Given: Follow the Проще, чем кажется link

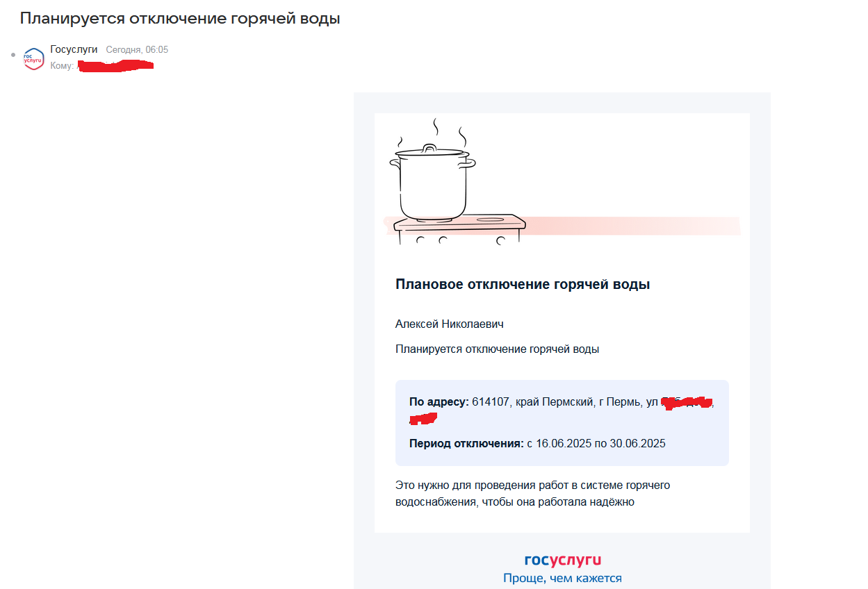Looking at the screenshot, I should point(562,578).
